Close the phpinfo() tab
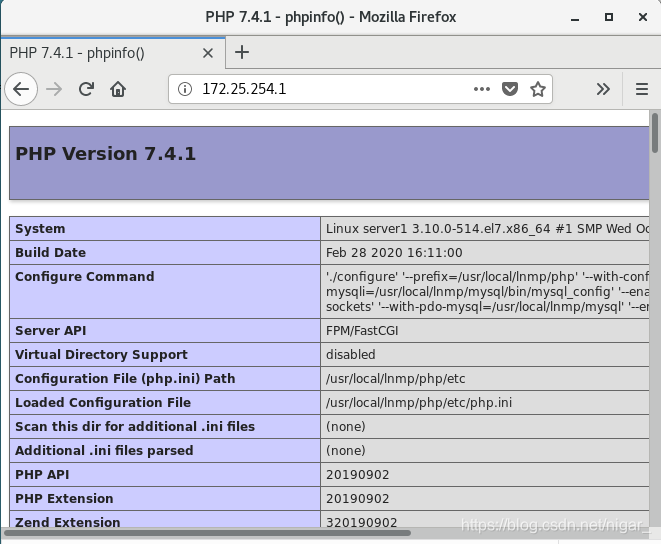The image size is (661, 544). (x=207, y=53)
